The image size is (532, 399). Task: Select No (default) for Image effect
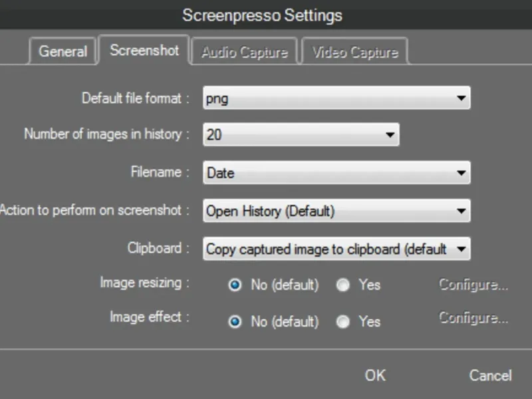235,322
